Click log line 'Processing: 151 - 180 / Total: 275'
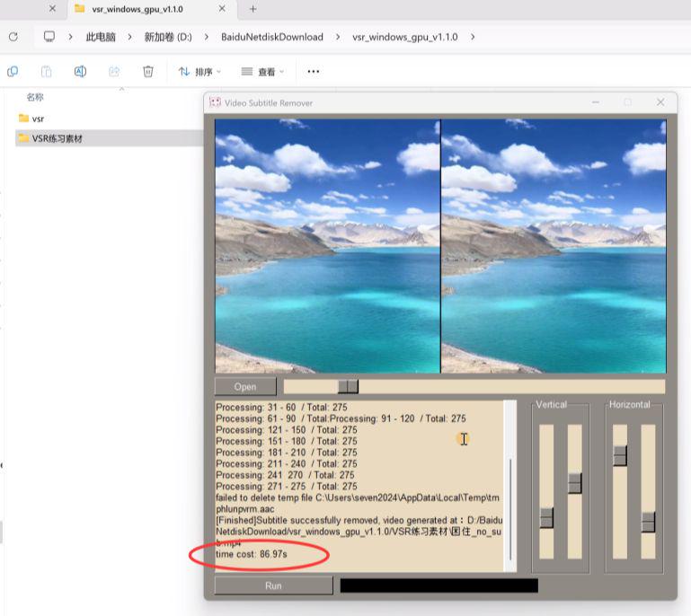 tap(287, 441)
